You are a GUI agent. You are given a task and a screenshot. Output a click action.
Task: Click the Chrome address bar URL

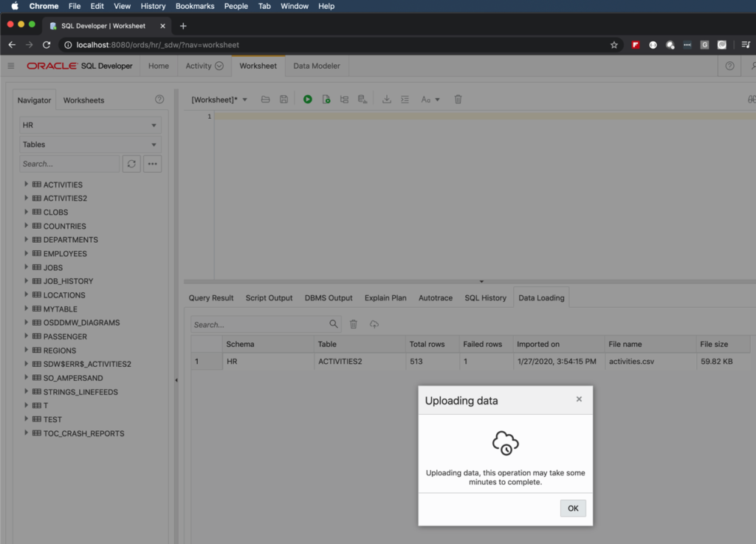[x=158, y=45]
